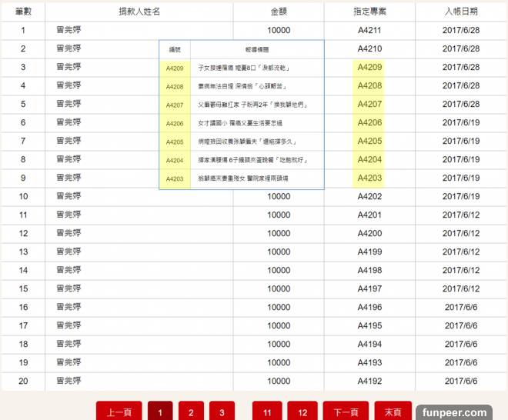Click the 指定專案 column header
The height and width of the screenshot is (420, 508).
point(369,12)
